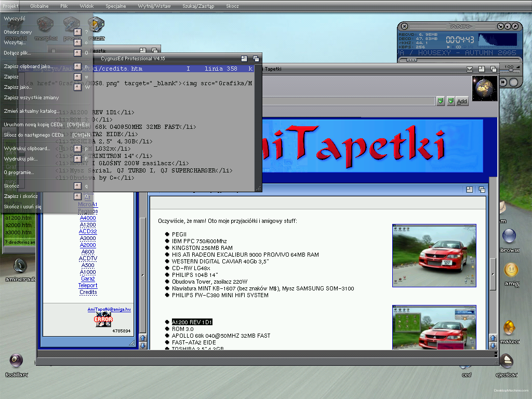Image resolution: width=532 pixels, height=399 pixels.
Task: Click the iconify gadget on the Tapetki browser window
Action: point(470,69)
